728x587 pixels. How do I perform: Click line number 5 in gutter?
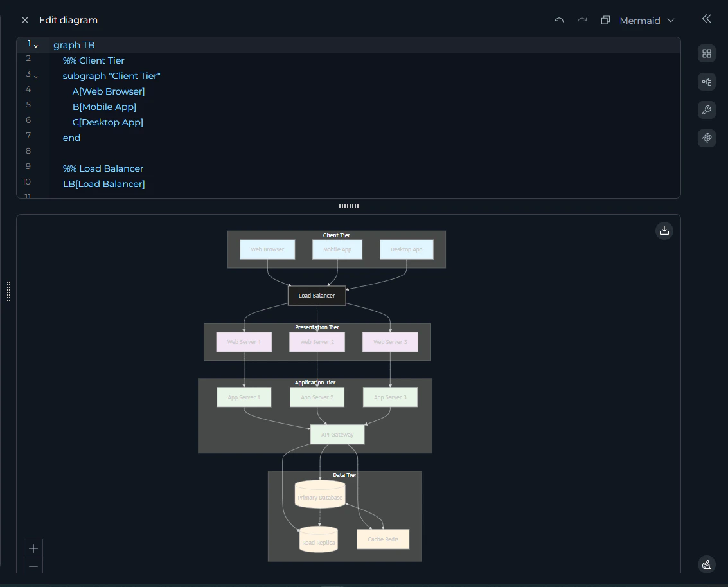pyautogui.click(x=28, y=105)
